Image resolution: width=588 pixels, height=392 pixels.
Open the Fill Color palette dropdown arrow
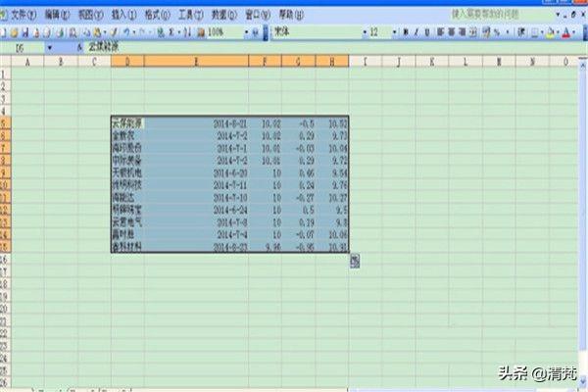558,32
